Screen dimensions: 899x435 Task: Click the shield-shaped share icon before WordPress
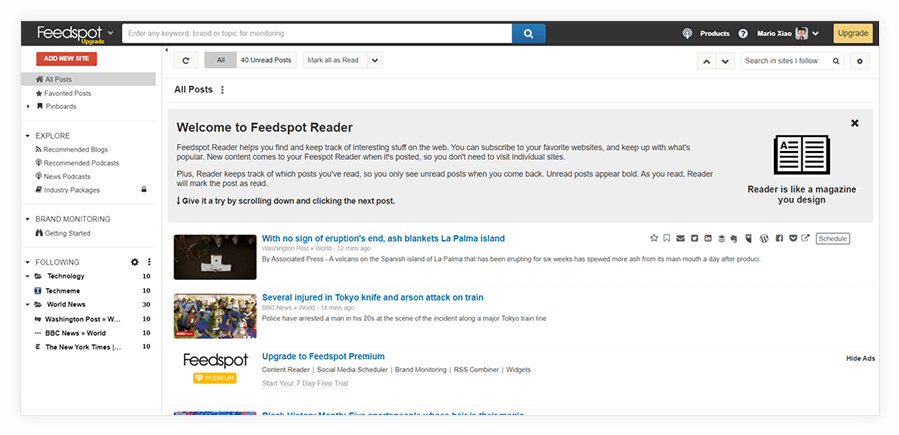[x=749, y=238]
